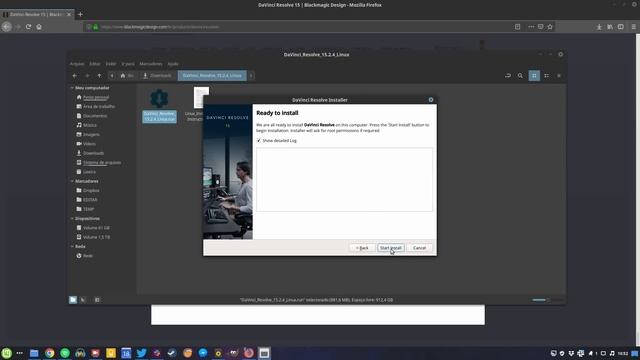Open Pasta pessoal in the sidebar
The height and width of the screenshot is (360, 640).
96,97
